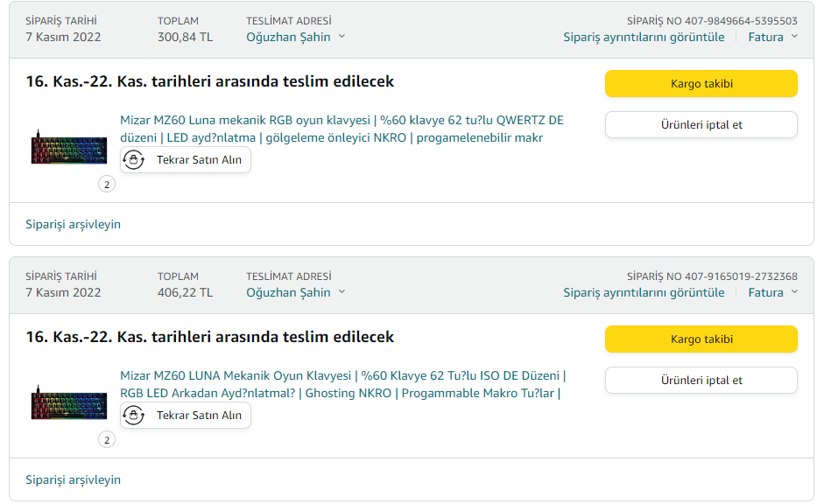Click the buy-again icon in second order
The height and width of the screenshot is (504, 817).
click(x=134, y=416)
